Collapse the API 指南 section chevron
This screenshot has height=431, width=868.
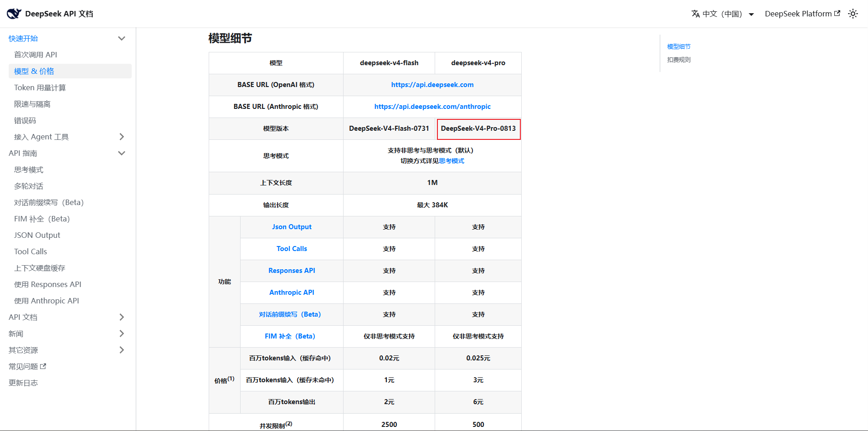pos(122,153)
